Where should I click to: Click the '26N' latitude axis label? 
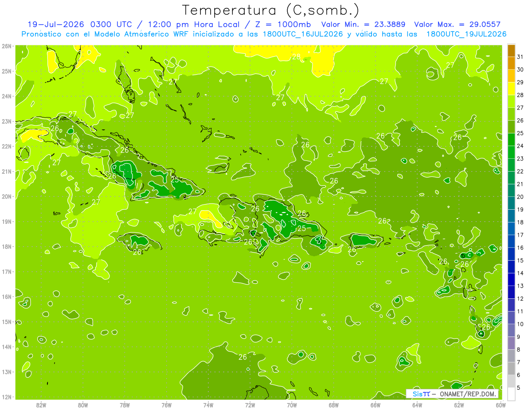(6, 46)
